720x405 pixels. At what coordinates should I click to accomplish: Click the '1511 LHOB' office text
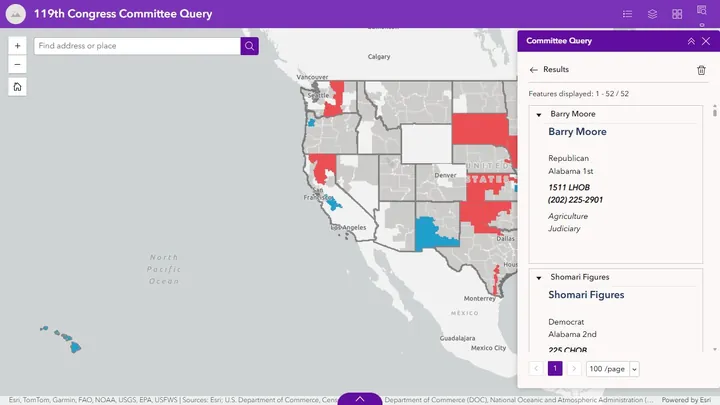click(569, 187)
